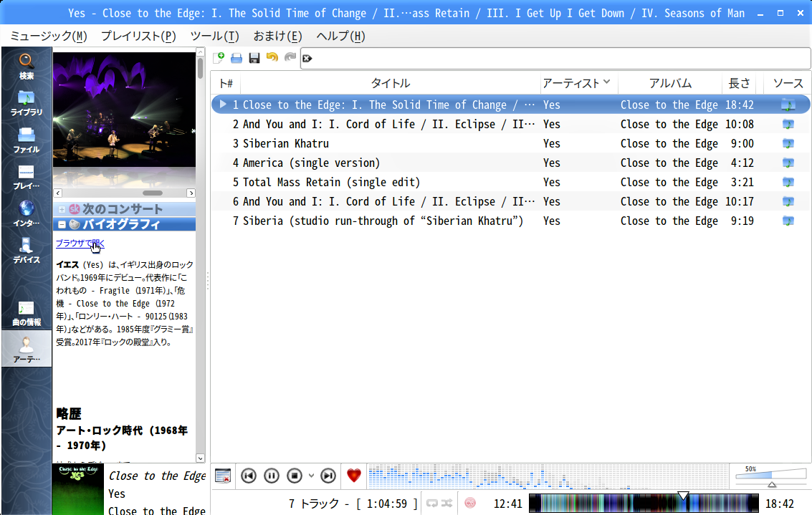Open the Files sidebar tab

(27, 140)
